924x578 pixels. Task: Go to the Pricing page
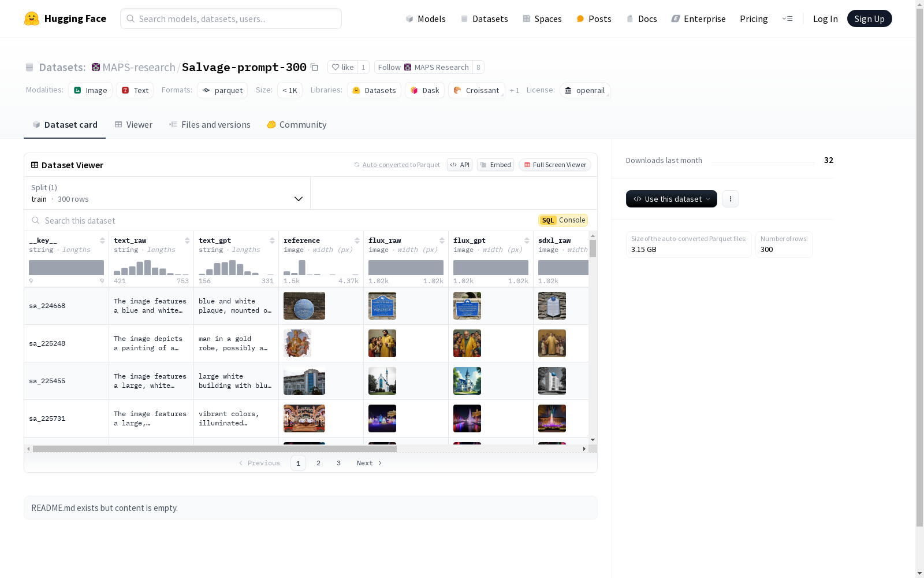754,18
